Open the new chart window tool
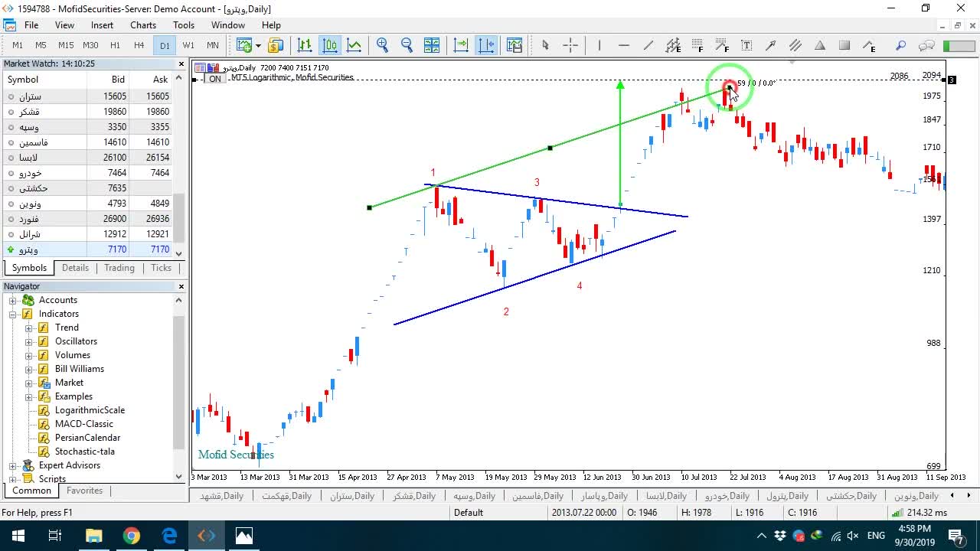 244,45
